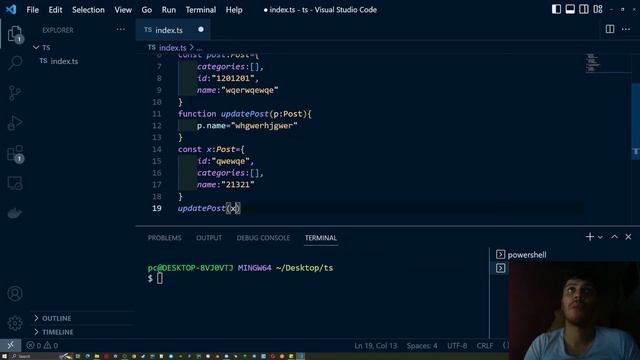Open the Edit menu

tap(55, 10)
